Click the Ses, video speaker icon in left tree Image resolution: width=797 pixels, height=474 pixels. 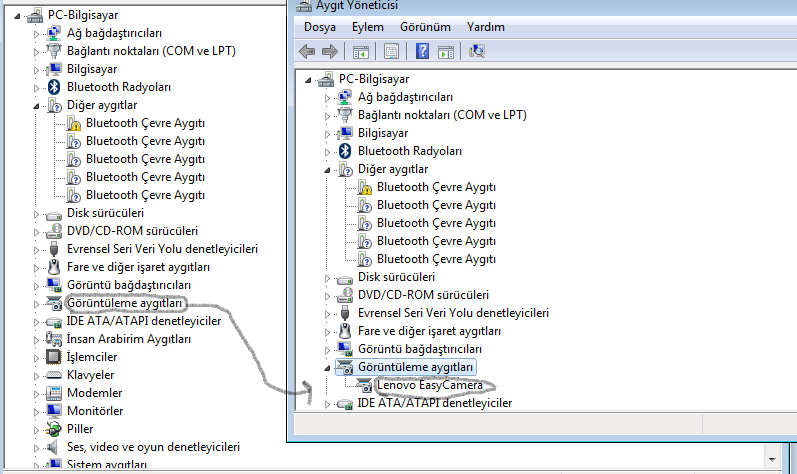click(x=52, y=447)
